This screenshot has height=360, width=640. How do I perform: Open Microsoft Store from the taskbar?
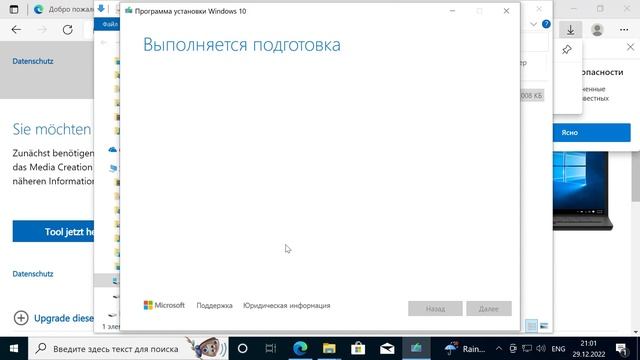358,349
